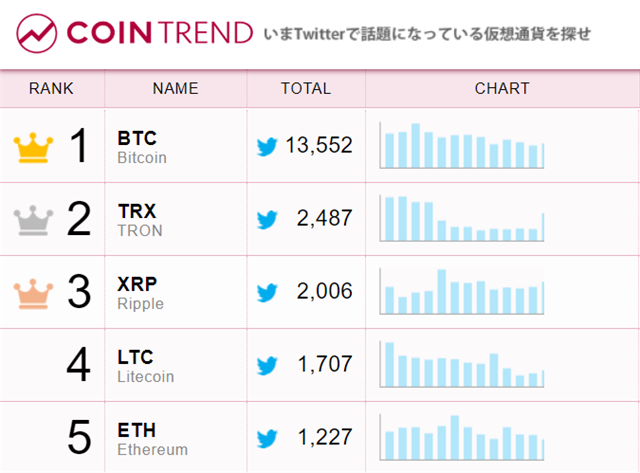Open the ETH Ethereum entry
The image size is (640, 473).
pos(153,439)
